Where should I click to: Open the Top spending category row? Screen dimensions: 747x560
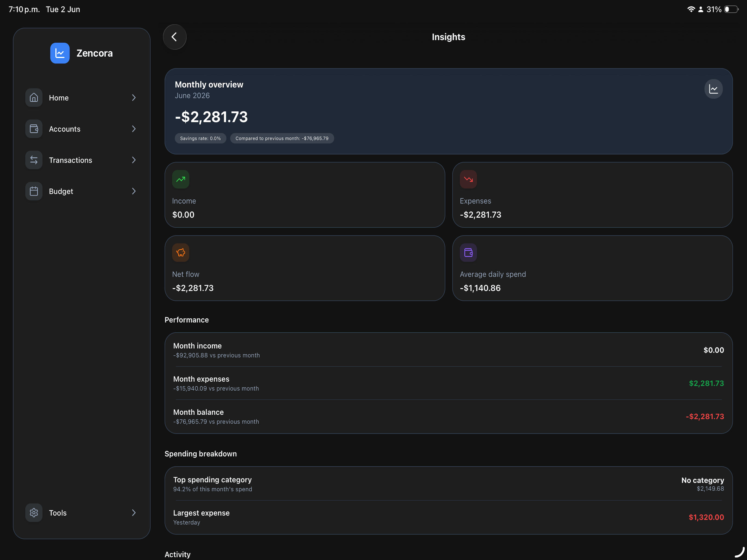(448, 484)
